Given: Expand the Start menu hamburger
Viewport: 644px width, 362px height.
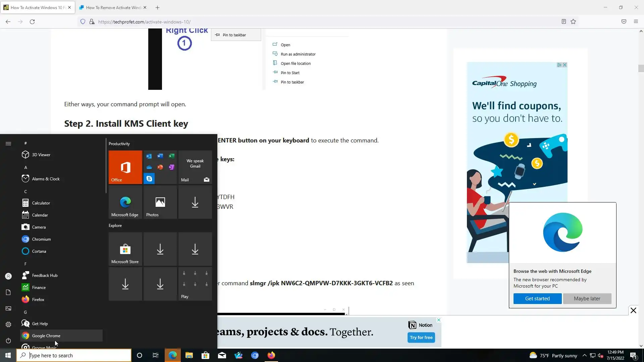Looking at the screenshot, I should (8, 143).
